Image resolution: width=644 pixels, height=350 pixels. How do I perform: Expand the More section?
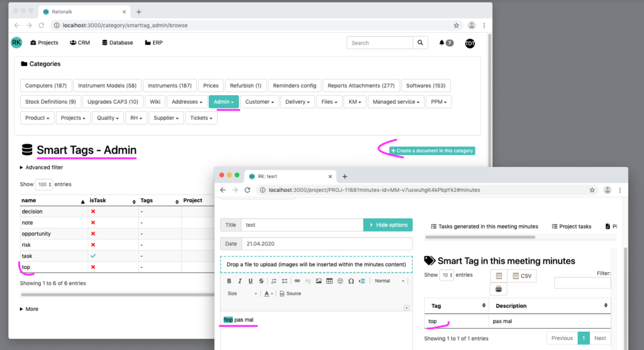tap(29, 309)
